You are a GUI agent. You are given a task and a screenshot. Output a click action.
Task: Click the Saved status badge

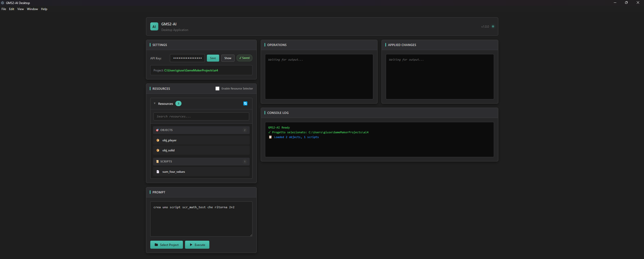244,58
